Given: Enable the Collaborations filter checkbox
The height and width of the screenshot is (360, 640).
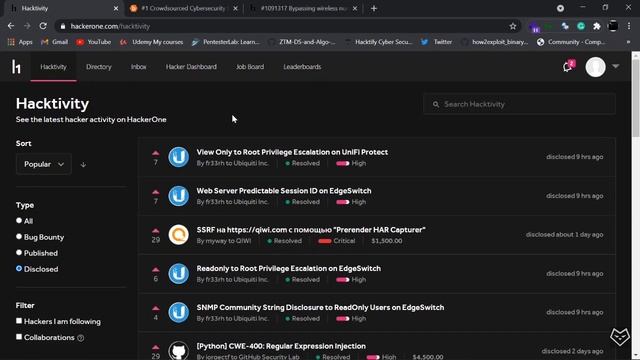Looking at the screenshot, I should (x=19, y=337).
